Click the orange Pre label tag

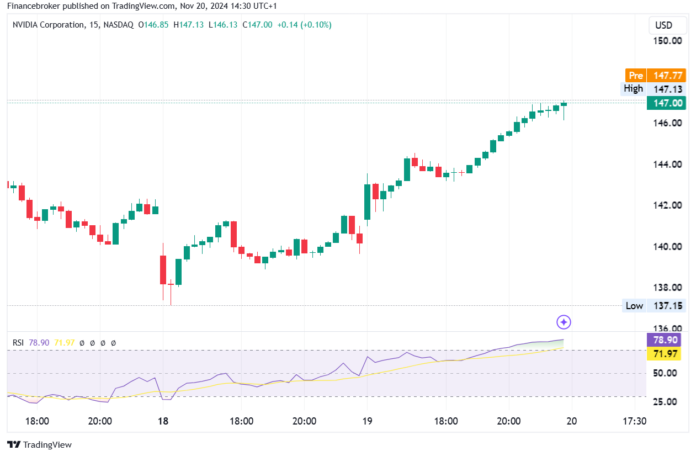[636, 75]
